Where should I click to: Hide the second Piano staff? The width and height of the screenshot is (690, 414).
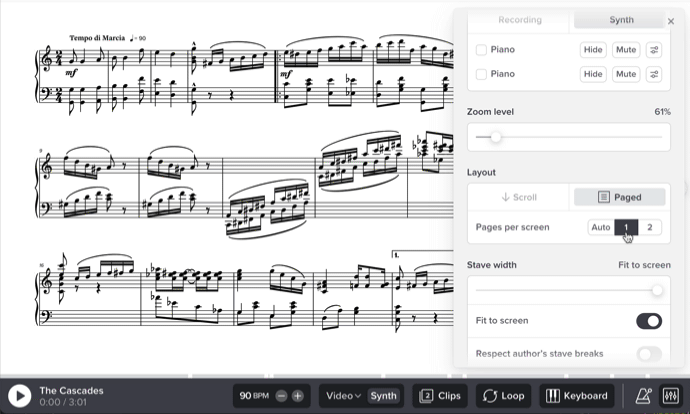click(x=593, y=74)
